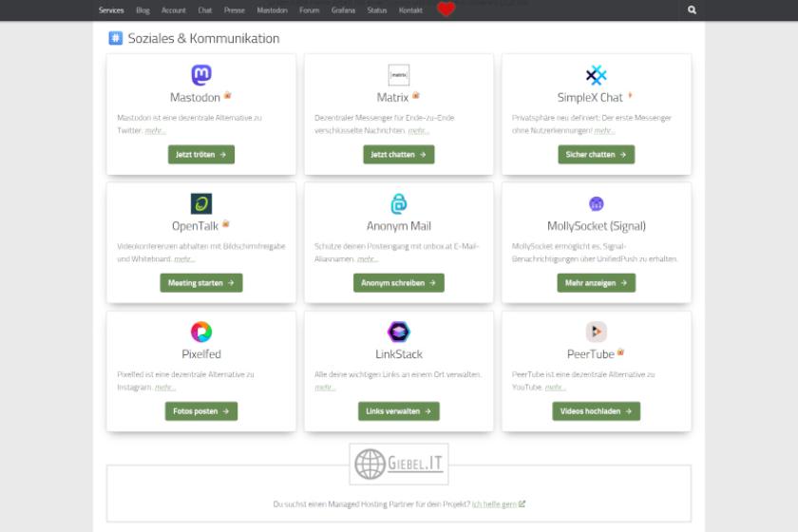Viewport: 798px width, 532px height.
Task: Click the OpenTalk logo icon
Action: 201,203
